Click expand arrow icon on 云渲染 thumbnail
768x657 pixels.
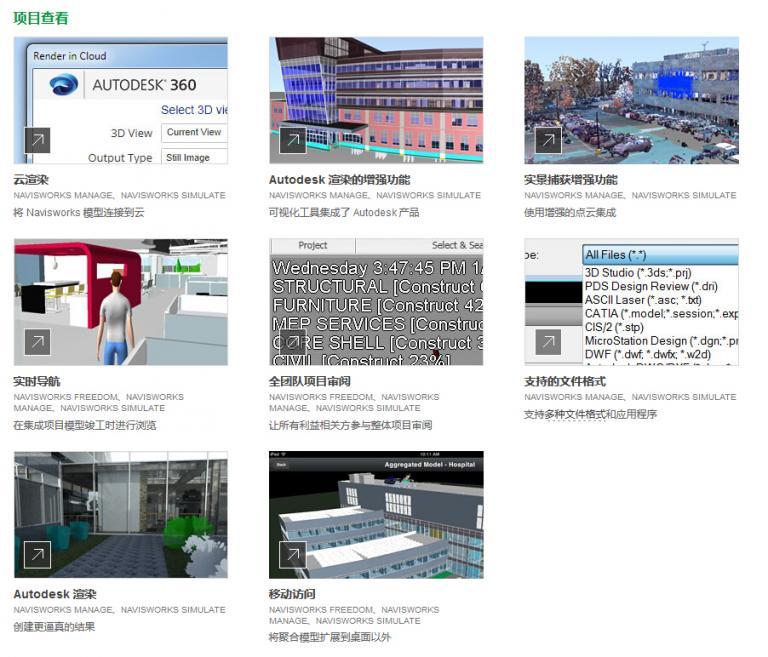(37, 140)
